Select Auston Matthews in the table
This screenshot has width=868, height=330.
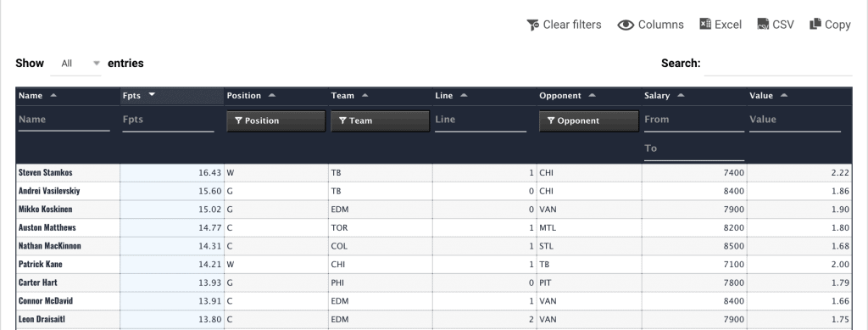tap(47, 227)
